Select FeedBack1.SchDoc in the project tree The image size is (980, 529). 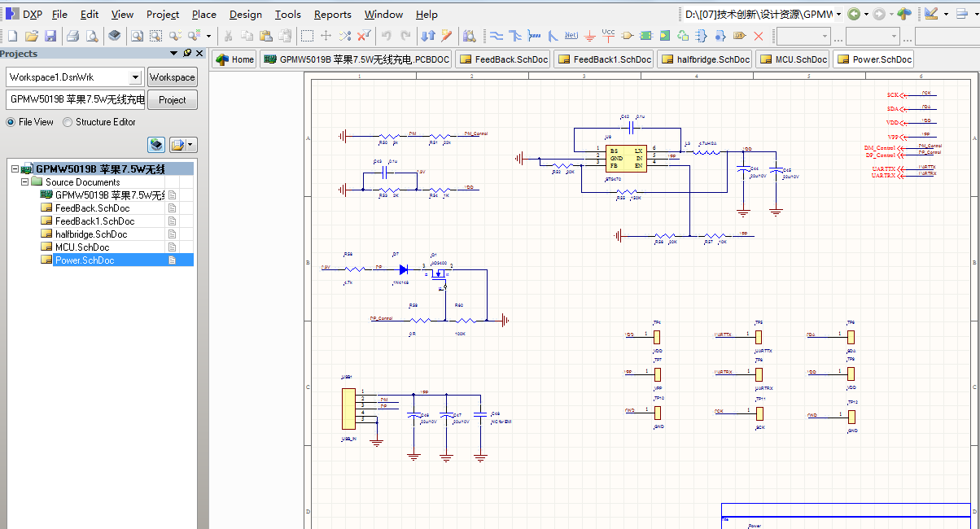[94, 221]
